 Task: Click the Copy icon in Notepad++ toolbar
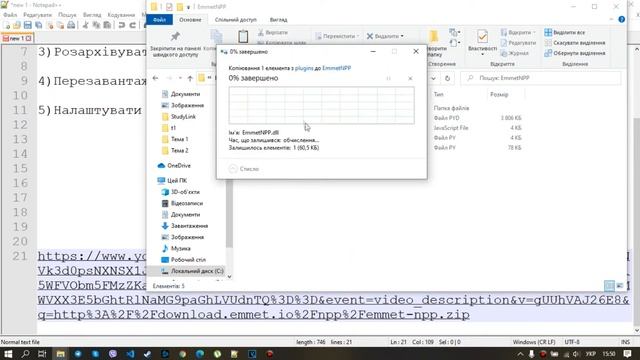coord(96,25)
